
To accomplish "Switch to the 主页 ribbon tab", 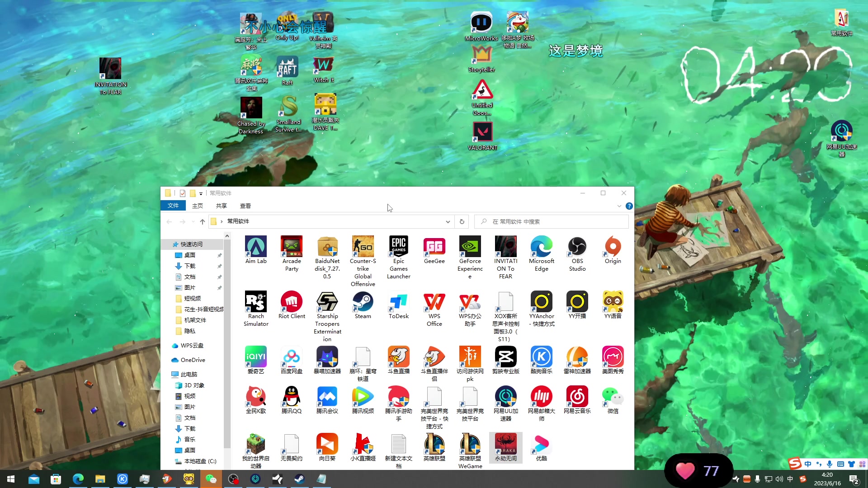I will (x=198, y=206).
